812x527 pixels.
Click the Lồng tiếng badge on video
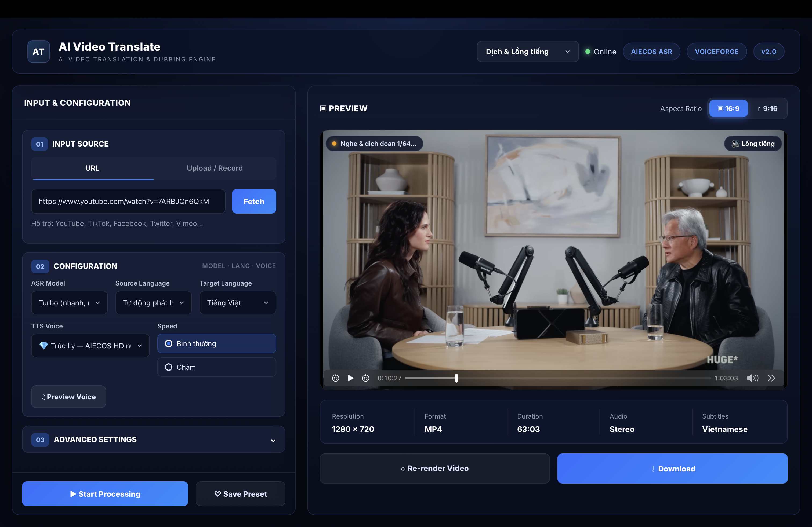click(x=753, y=144)
